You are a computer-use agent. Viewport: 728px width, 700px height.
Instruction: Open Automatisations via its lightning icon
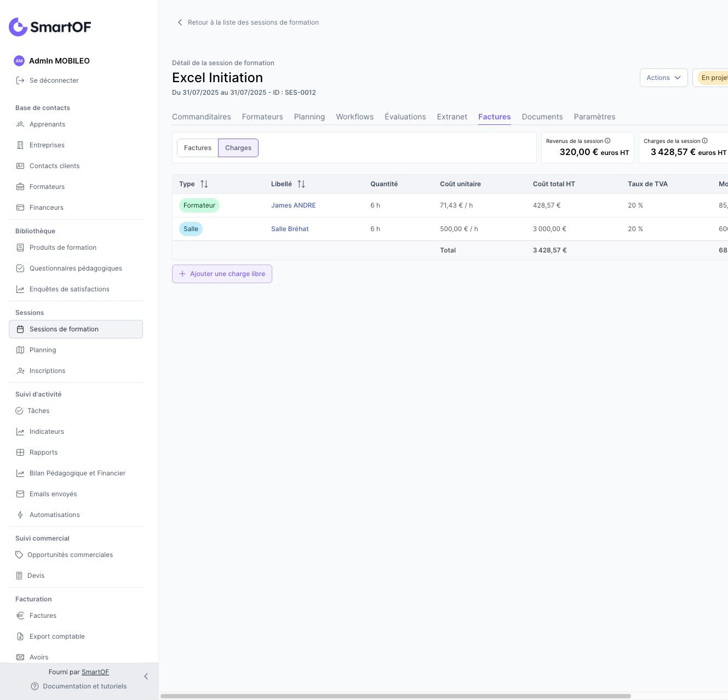pos(20,515)
